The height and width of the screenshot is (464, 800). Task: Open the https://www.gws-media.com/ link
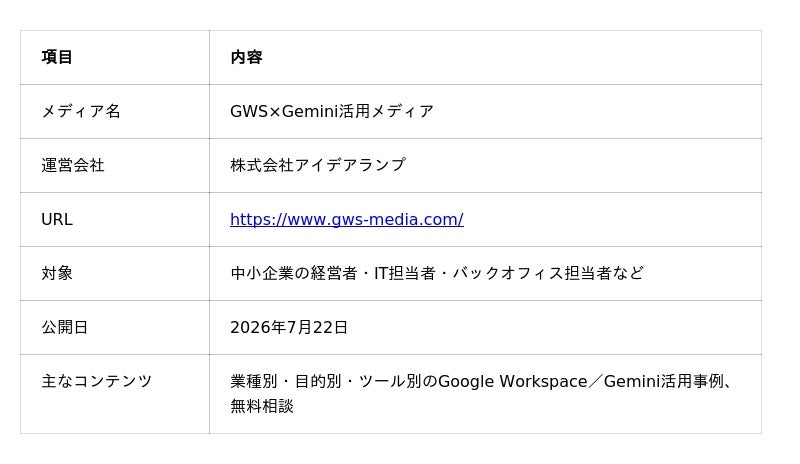pos(346,219)
